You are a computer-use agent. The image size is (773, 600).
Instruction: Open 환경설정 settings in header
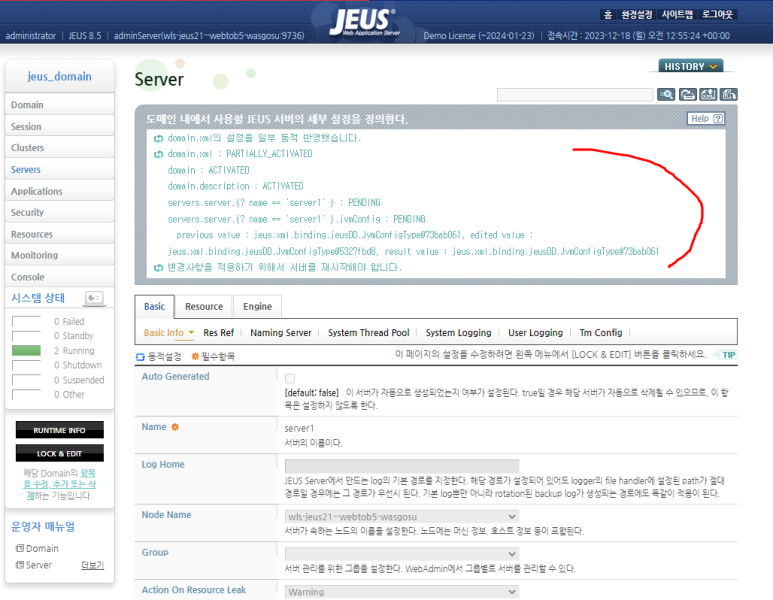pyautogui.click(x=636, y=14)
